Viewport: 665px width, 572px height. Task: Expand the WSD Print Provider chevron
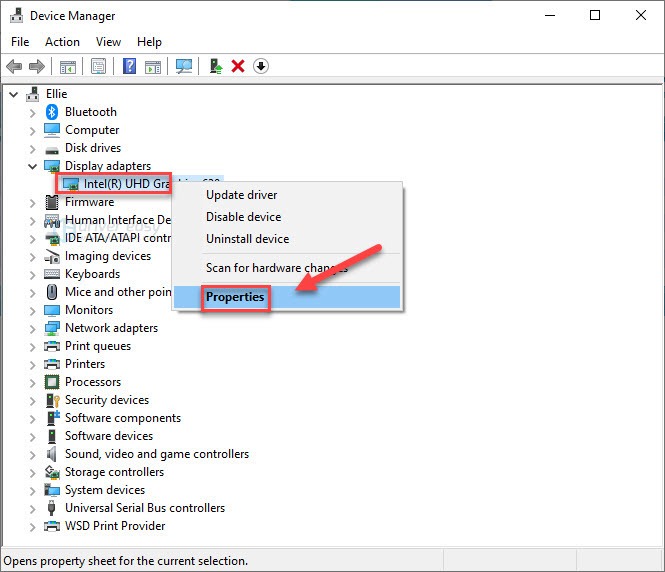[33, 527]
